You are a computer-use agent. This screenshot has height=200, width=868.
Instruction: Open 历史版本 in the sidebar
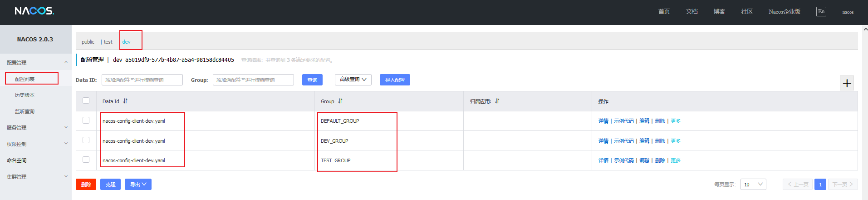[x=25, y=95]
